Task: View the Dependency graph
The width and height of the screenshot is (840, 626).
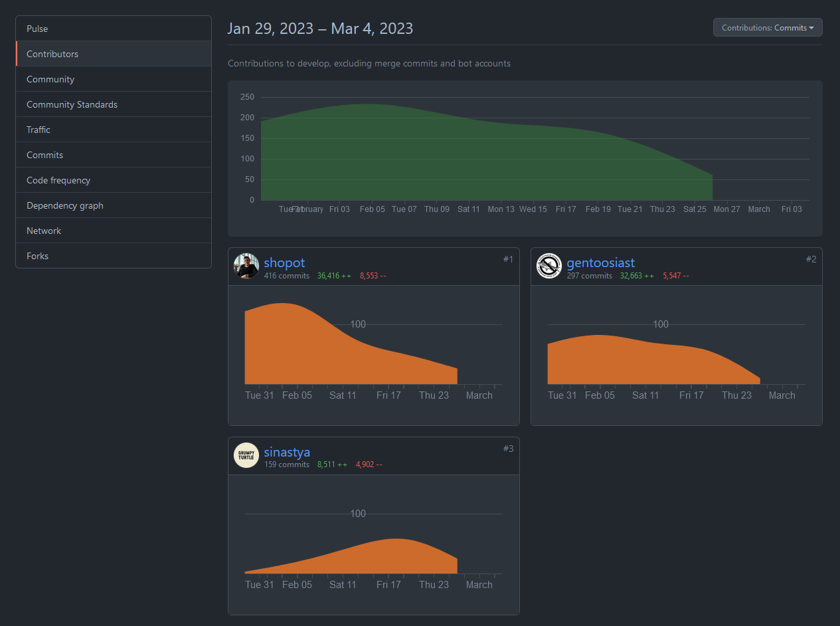Action: (65, 205)
